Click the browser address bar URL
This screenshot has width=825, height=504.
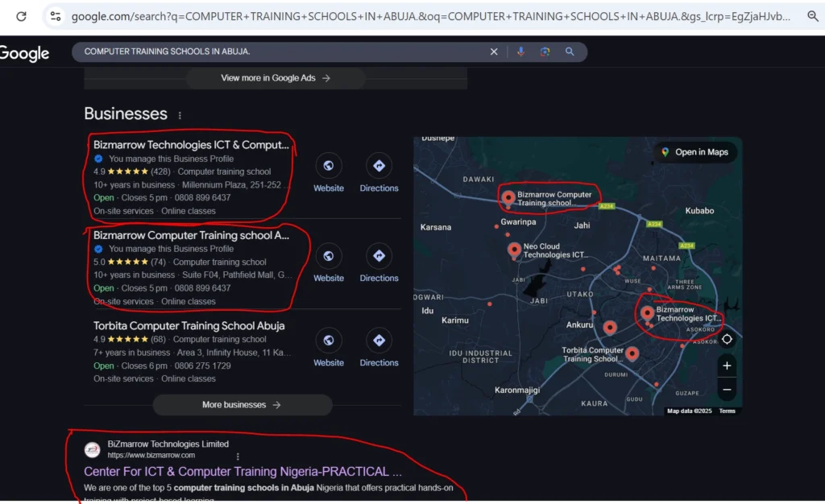pyautogui.click(x=430, y=16)
